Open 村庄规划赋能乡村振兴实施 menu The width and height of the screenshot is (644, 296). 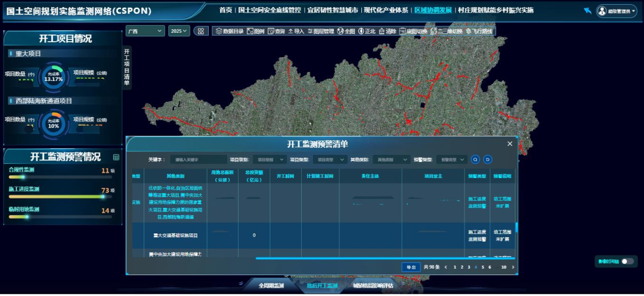coord(496,10)
